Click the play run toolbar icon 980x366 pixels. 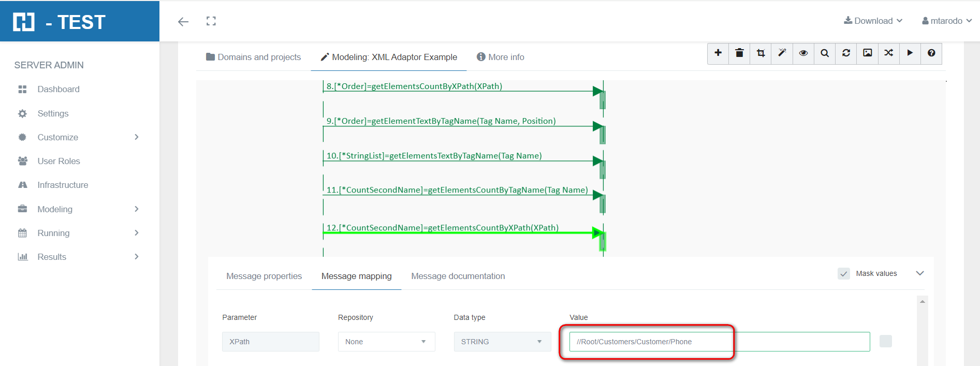[x=910, y=53]
